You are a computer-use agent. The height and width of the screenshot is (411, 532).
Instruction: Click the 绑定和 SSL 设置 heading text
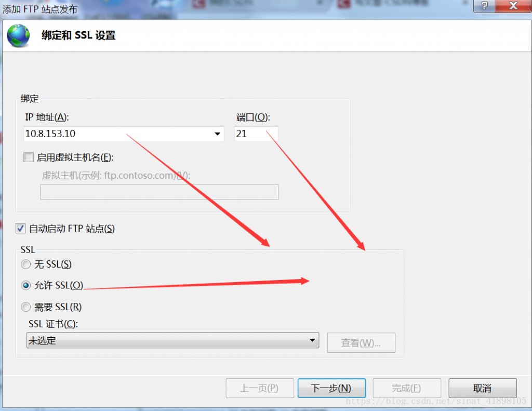coord(78,35)
